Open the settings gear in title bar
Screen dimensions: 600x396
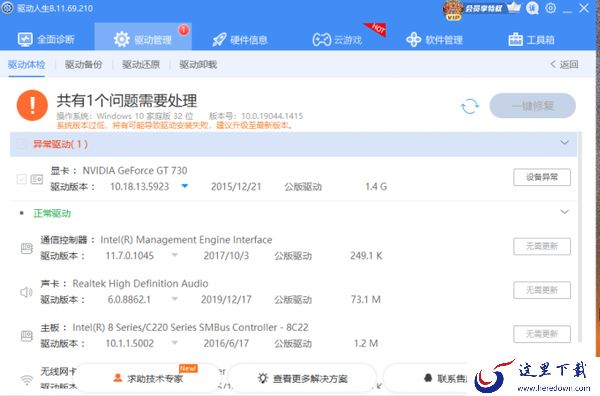coord(551,8)
